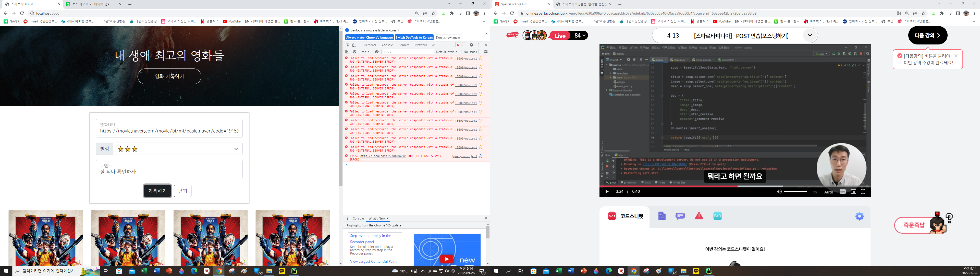Screen dimensions: 980x276
Task: Change the 1x playback speed
Action: tap(815, 192)
